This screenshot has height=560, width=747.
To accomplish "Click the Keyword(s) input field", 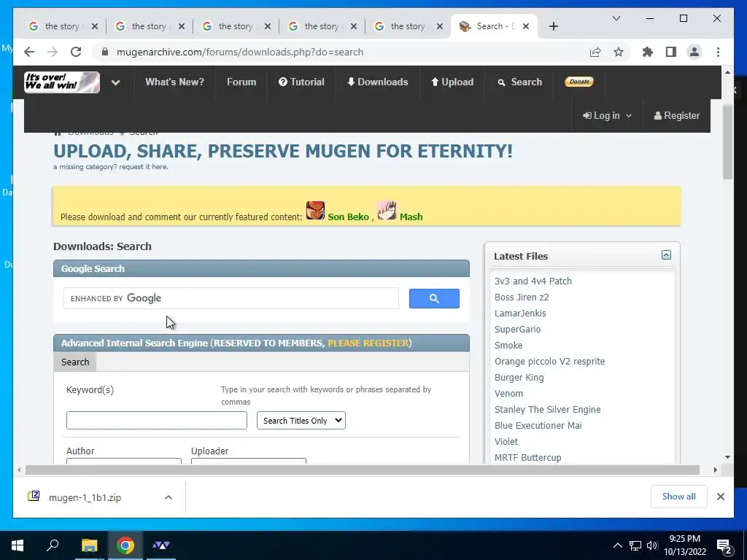I will [x=157, y=421].
